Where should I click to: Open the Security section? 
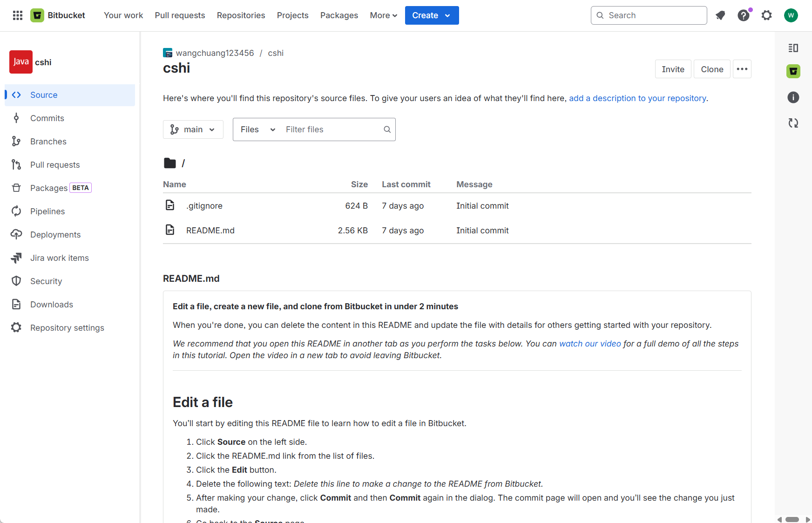pyautogui.click(x=46, y=281)
